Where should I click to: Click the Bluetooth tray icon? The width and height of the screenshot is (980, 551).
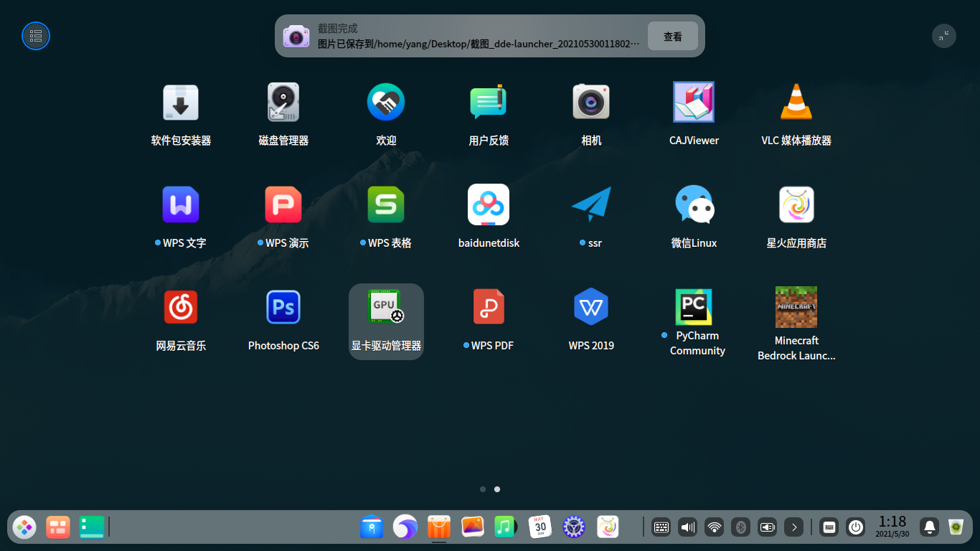740,527
